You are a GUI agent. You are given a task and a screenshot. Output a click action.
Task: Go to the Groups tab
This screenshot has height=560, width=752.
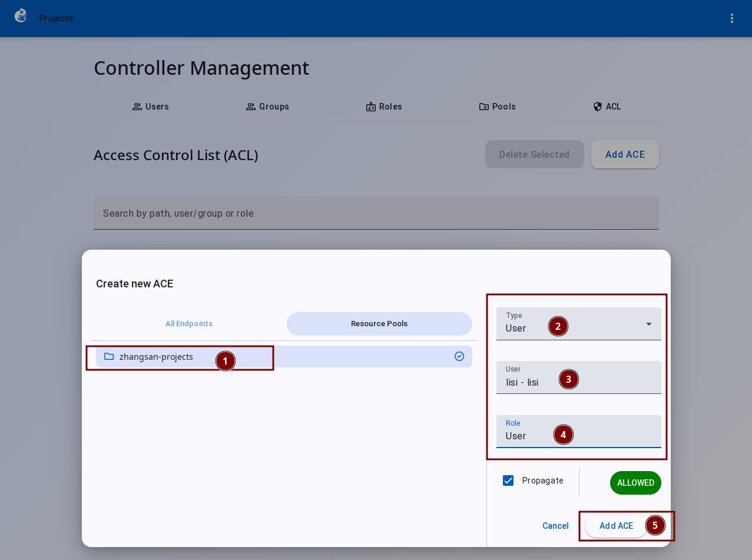click(267, 107)
